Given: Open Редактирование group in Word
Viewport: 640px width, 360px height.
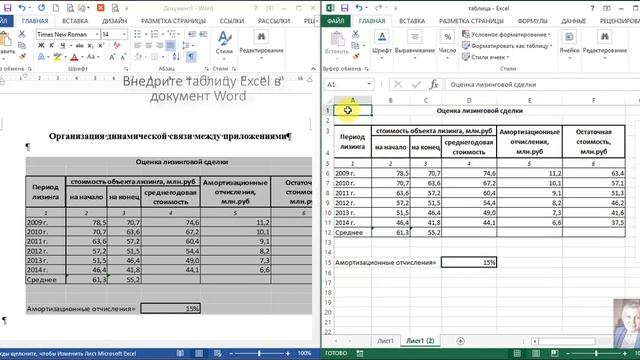Looking at the screenshot, I should point(261,44).
